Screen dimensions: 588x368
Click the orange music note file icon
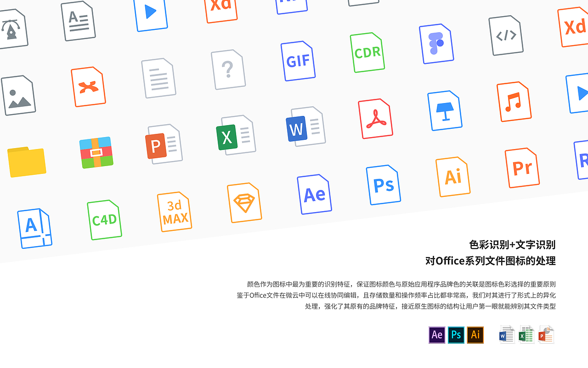[514, 102]
